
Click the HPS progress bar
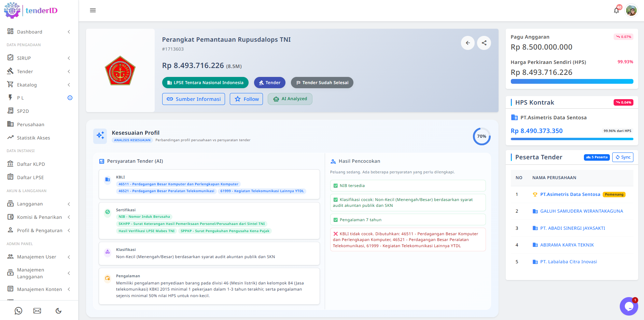tap(572, 81)
